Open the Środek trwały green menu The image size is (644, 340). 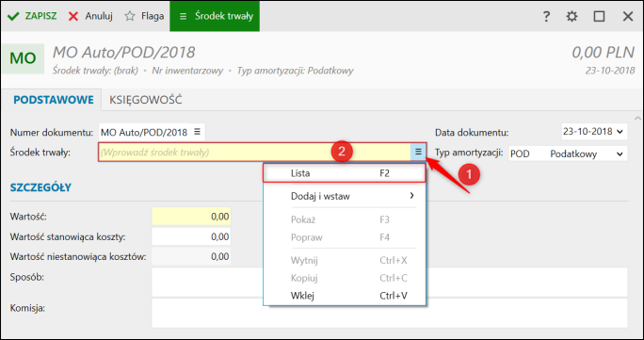coord(215,16)
